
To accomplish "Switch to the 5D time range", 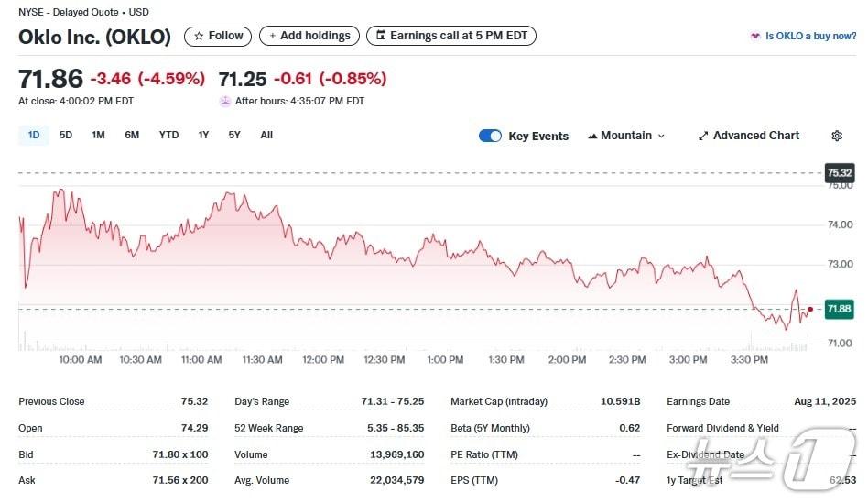I will click(66, 135).
